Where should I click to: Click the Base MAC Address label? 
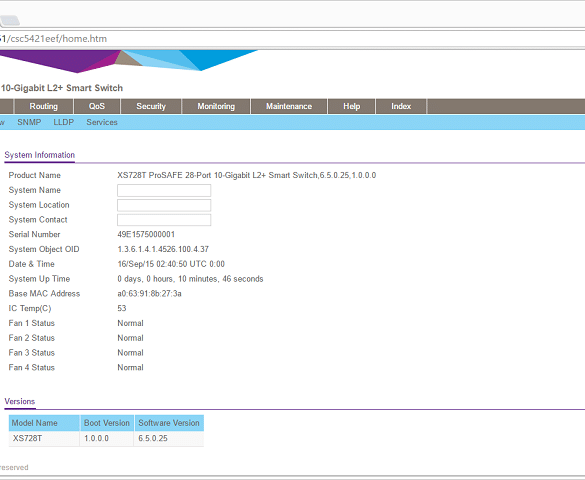pyautogui.click(x=44, y=294)
